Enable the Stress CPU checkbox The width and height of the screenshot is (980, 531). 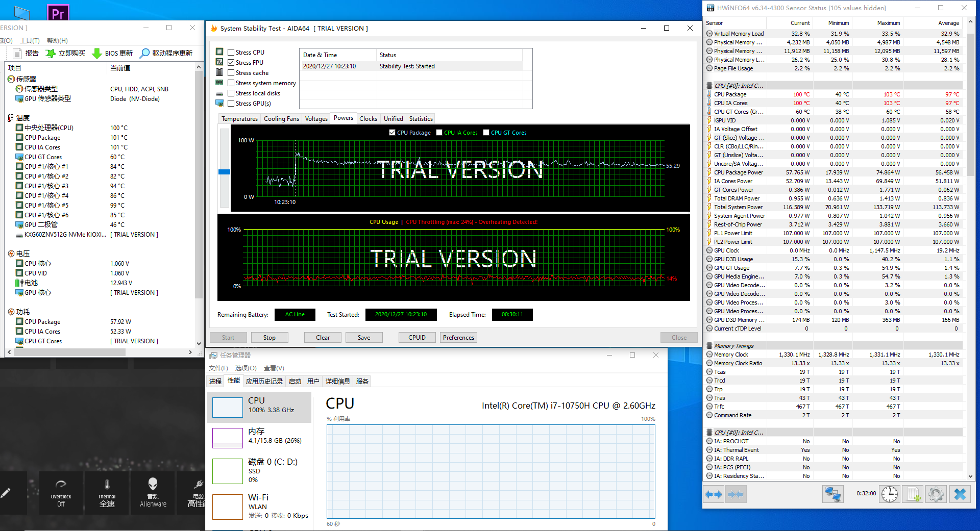[x=231, y=53]
